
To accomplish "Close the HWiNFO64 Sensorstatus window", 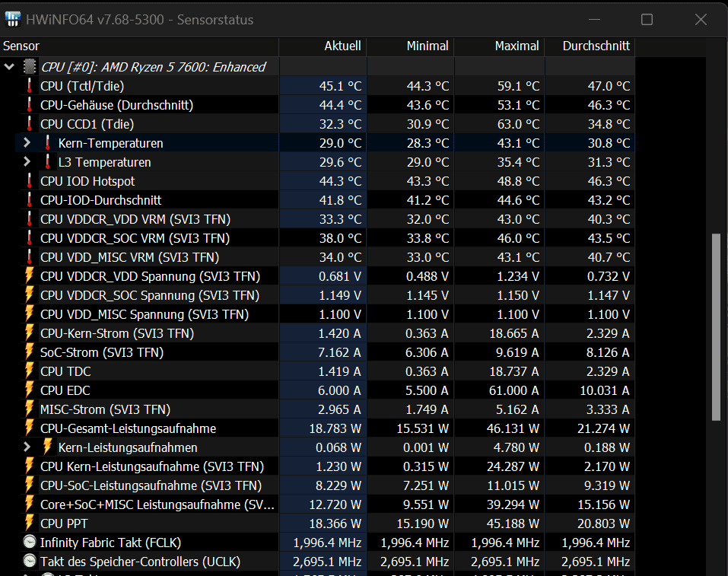I will pyautogui.click(x=701, y=19).
